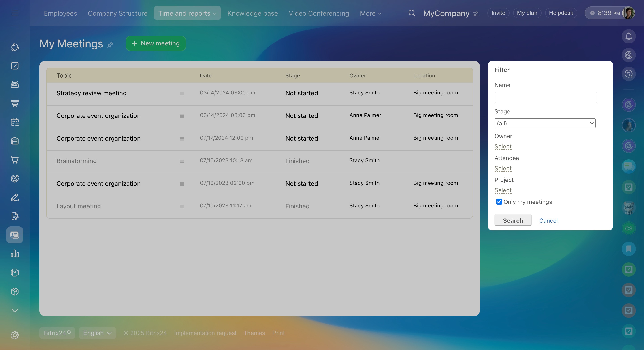Expand the English language selector
This screenshot has width=644, height=350.
97,333
